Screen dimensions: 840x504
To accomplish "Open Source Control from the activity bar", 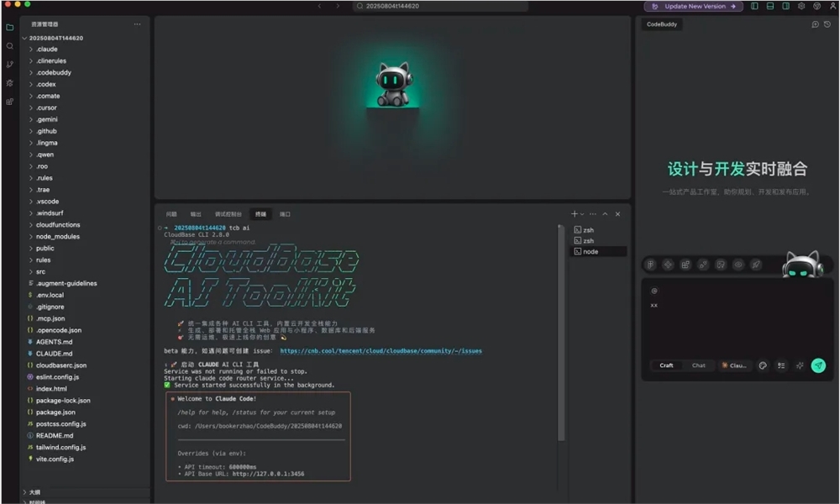I will (9, 64).
